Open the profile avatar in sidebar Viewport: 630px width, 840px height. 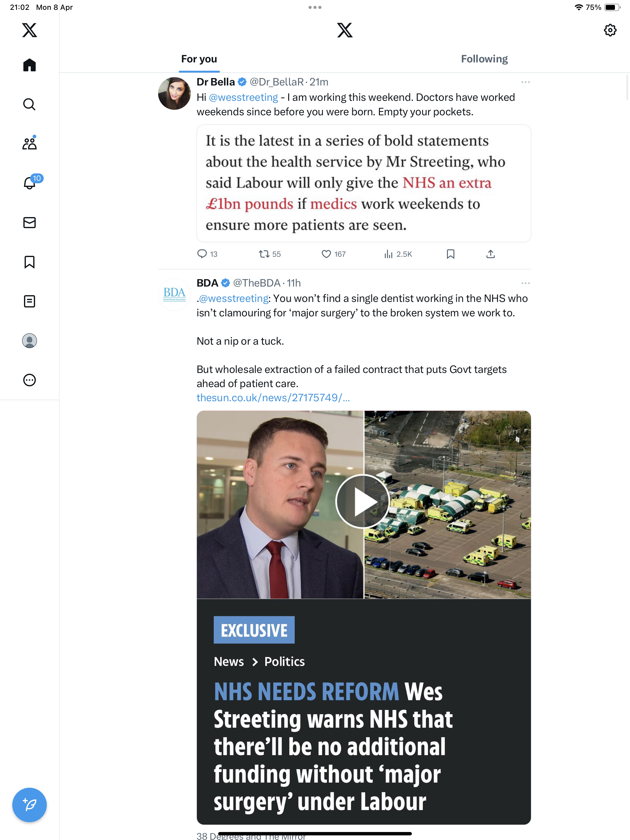(x=29, y=341)
